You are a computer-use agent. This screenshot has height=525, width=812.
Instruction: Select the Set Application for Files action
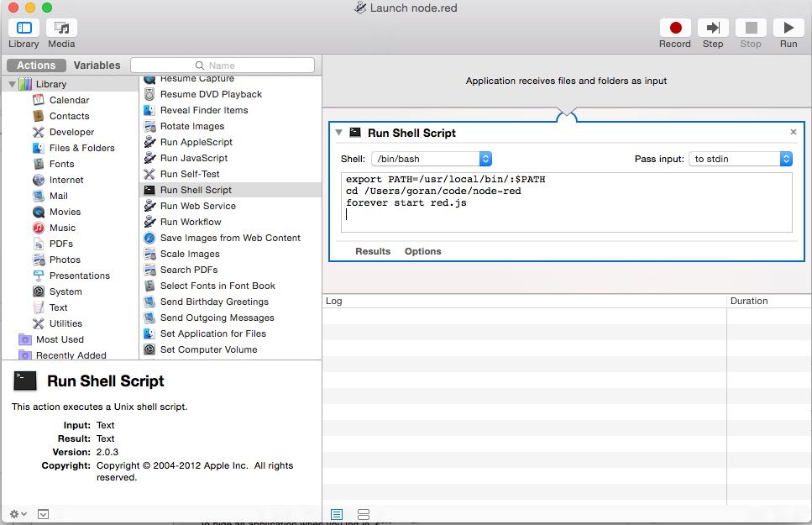[212, 333]
